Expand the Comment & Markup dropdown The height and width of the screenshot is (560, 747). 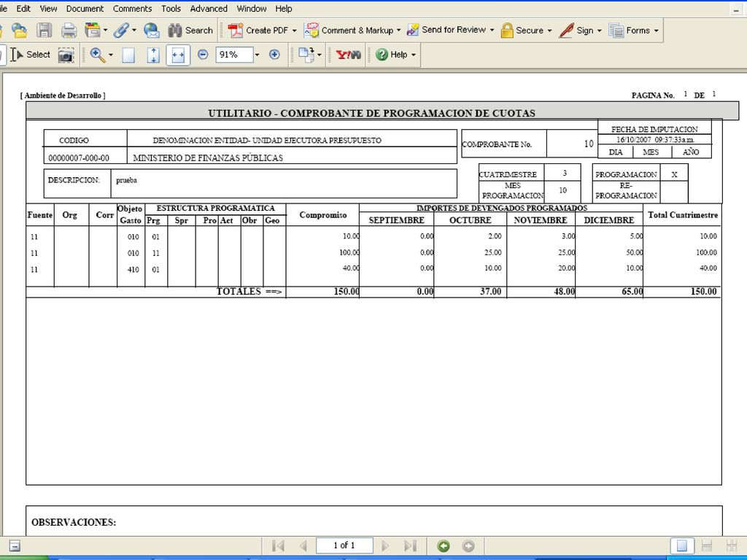pyautogui.click(x=399, y=31)
